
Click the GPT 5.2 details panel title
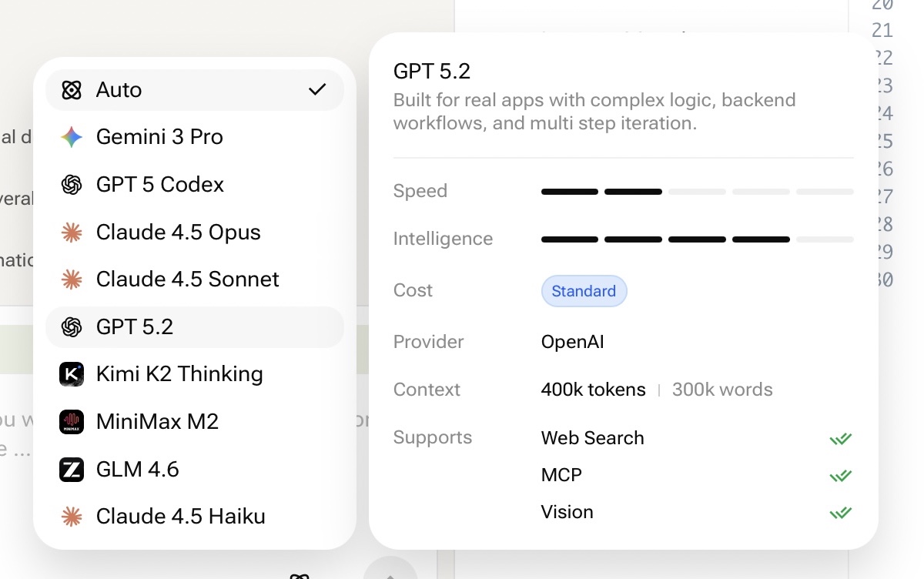(432, 72)
